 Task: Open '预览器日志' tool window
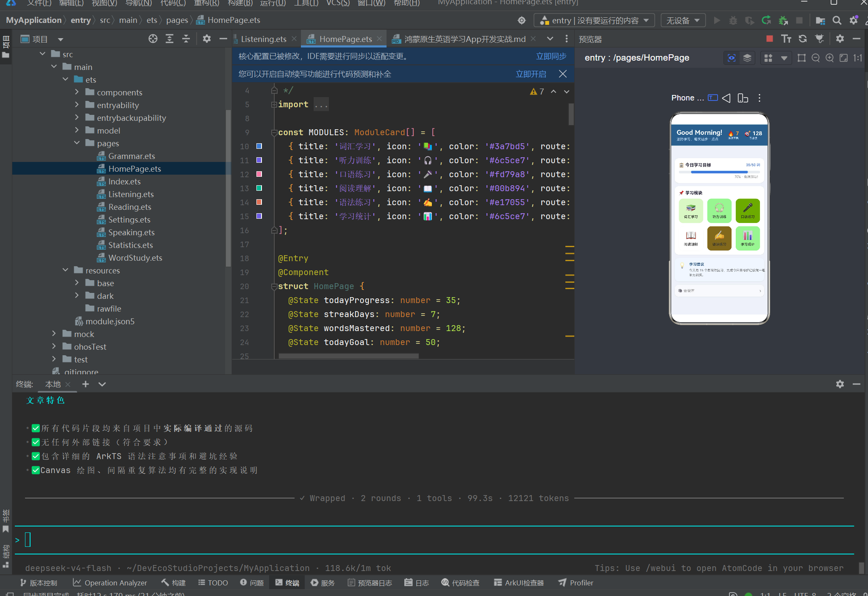coord(370,583)
